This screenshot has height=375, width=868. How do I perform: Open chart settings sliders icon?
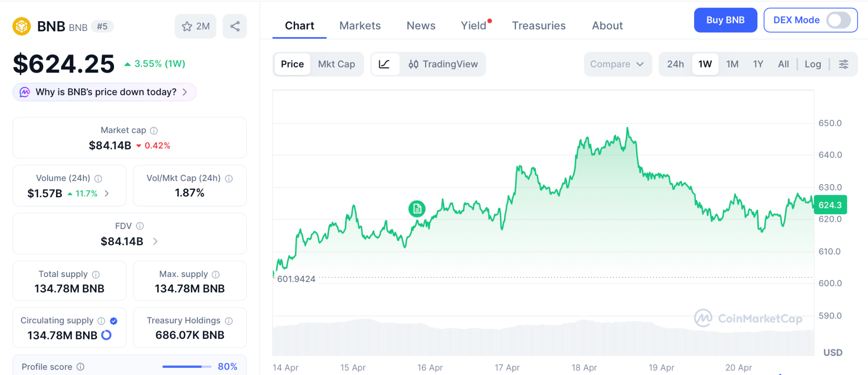click(843, 64)
